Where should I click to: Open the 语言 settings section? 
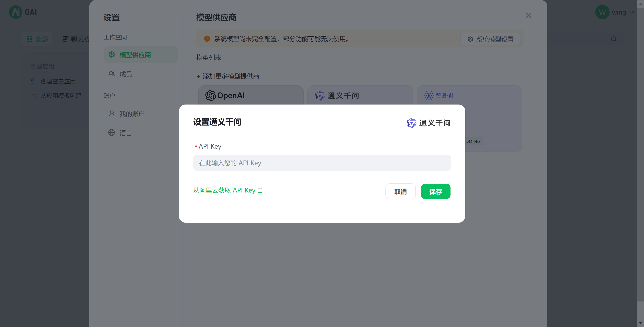141,133
